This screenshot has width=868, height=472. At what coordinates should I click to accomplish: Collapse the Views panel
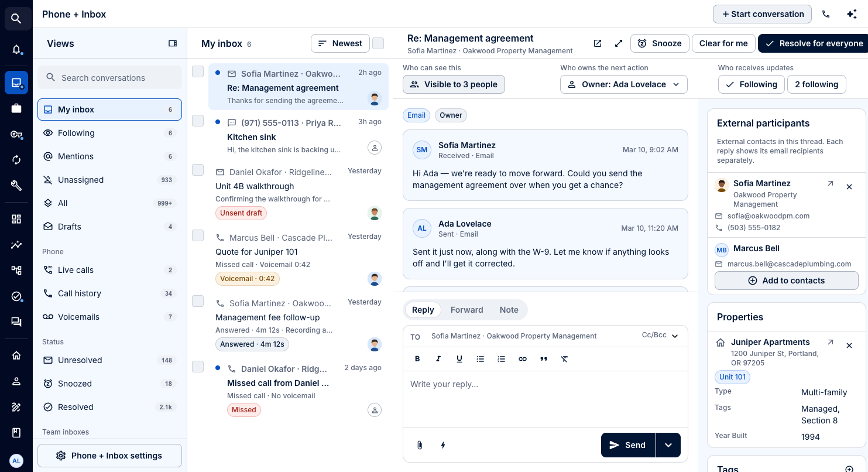coord(173,43)
